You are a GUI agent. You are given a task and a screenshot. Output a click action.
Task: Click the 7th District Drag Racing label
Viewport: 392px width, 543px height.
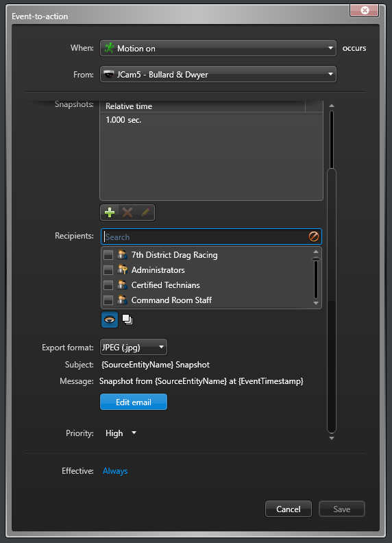click(175, 255)
